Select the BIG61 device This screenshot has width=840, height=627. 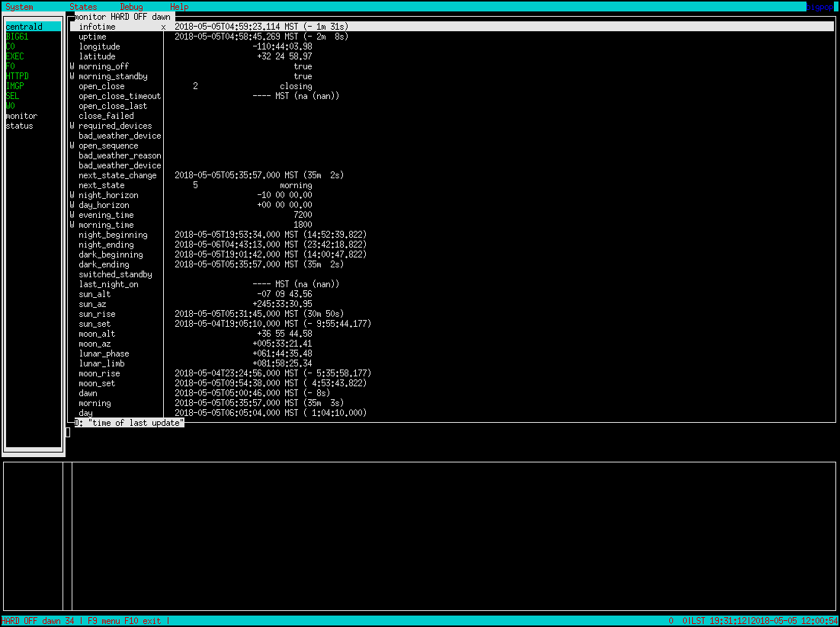(x=17, y=37)
